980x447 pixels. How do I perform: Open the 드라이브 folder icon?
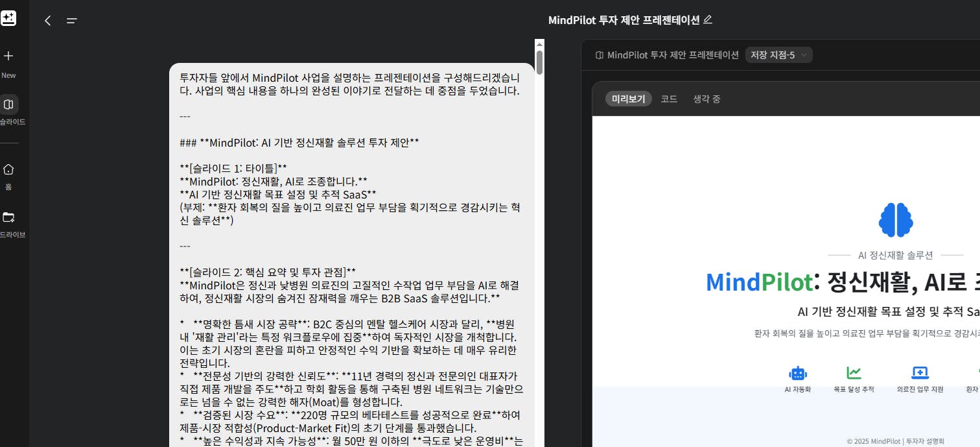(8, 217)
